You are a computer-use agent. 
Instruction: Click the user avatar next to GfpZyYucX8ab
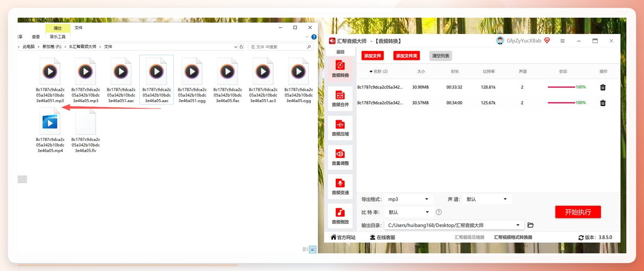click(x=500, y=41)
